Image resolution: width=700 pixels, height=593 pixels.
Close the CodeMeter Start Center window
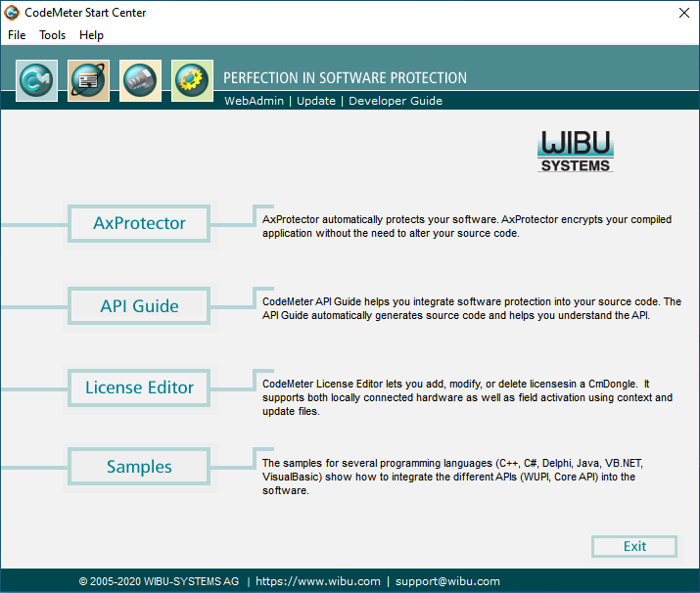point(684,13)
